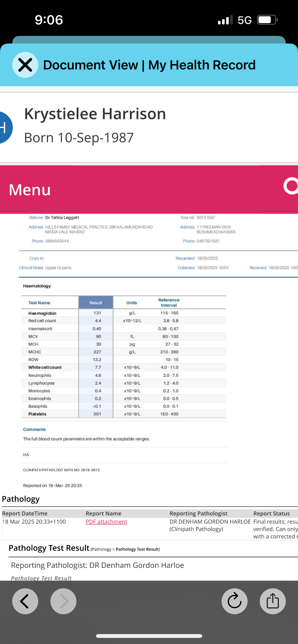Tap the Platelets test row
The width and height of the screenshot is (298, 644).
click(37, 414)
